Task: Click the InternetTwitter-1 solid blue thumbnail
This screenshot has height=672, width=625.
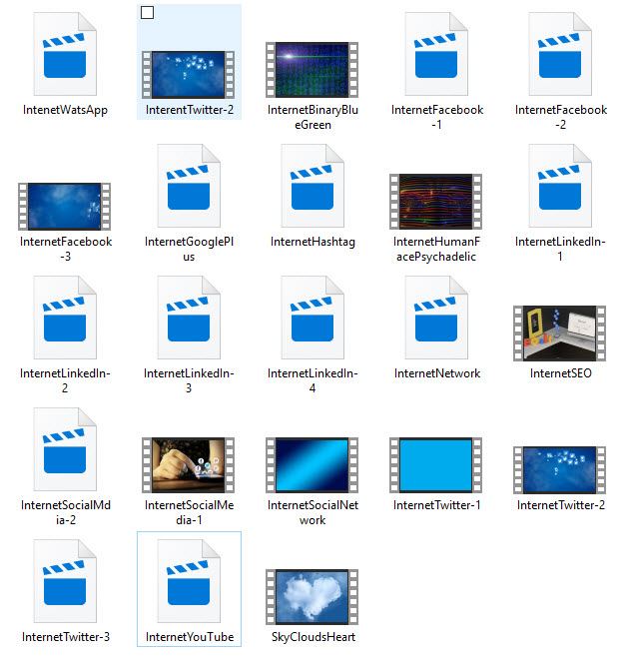Action: tap(436, 464)
